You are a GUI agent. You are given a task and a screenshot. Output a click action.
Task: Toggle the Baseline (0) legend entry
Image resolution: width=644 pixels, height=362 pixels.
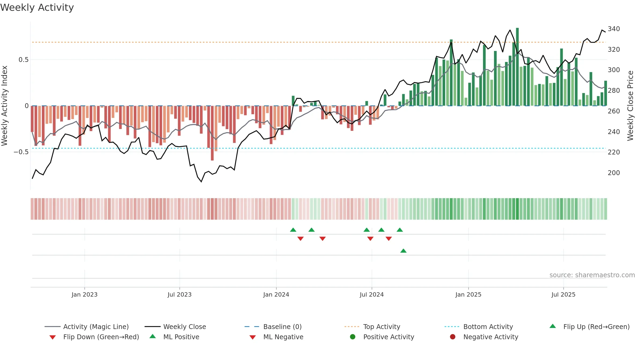(273, 327)
